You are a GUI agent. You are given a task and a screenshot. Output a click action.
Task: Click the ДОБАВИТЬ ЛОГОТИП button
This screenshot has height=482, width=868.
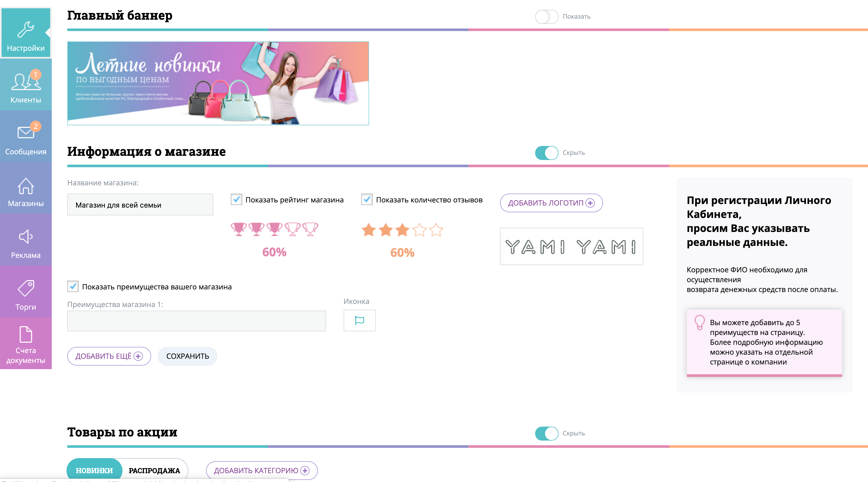click(551, 203)
